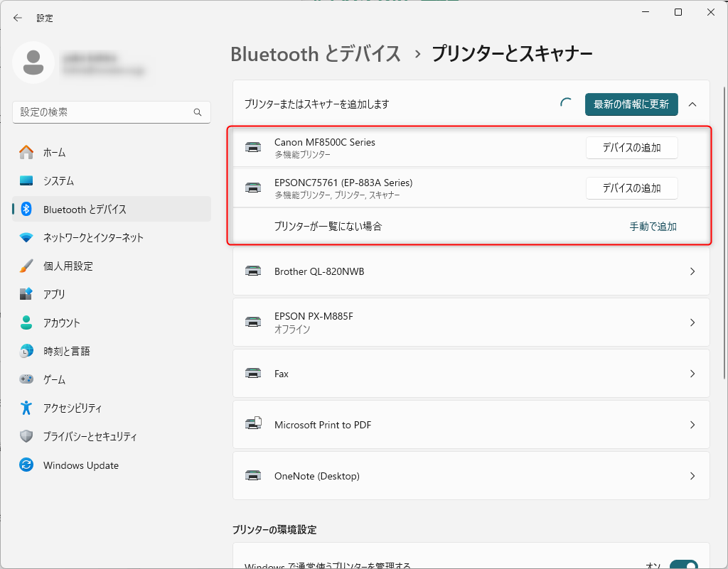Open プライバシーとセキュリティ page
Screen dimensions: 728x569
pos(112,436)
